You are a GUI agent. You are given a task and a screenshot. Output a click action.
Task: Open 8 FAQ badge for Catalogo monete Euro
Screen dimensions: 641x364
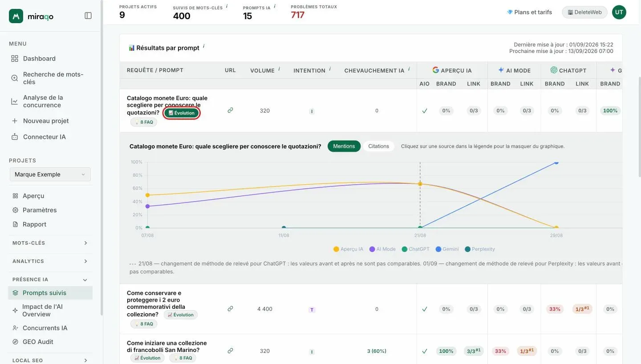(144, 122)
